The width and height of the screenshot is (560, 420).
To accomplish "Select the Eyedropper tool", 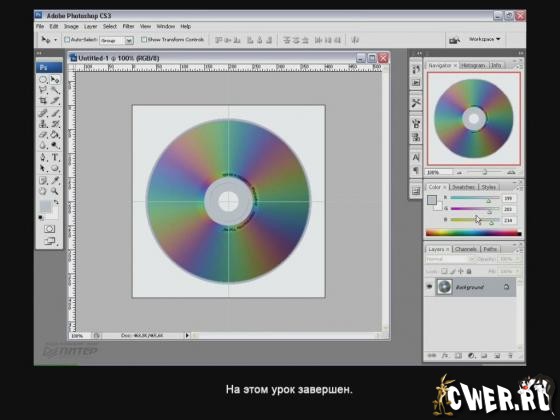I will tap(55, 180).
